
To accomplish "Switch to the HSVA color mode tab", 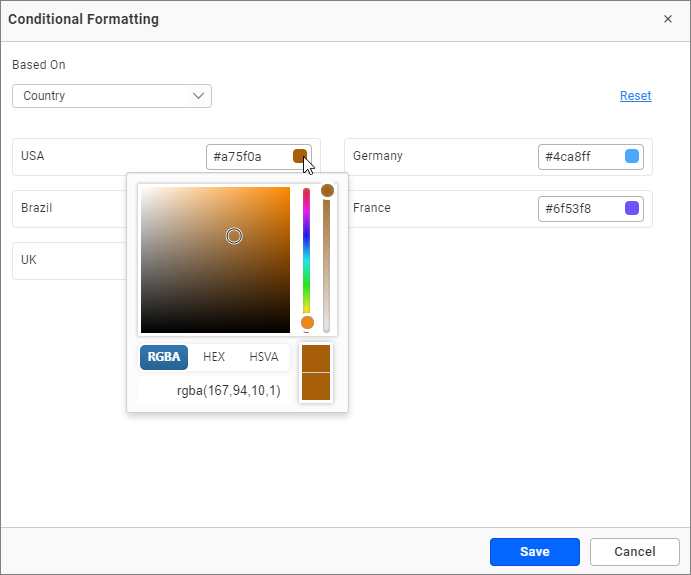I will pyautogui.click(x=264, y=357).
